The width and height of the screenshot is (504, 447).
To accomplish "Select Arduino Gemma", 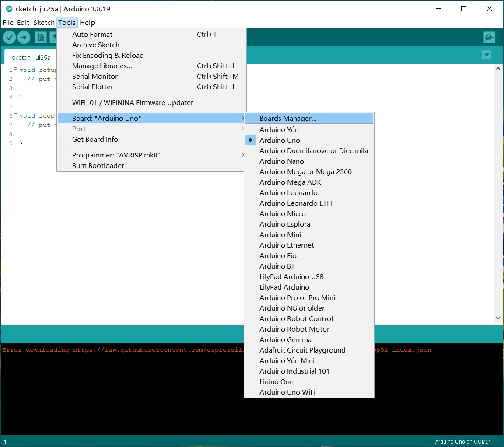I will pyautogui.click(x=309, y=340).
